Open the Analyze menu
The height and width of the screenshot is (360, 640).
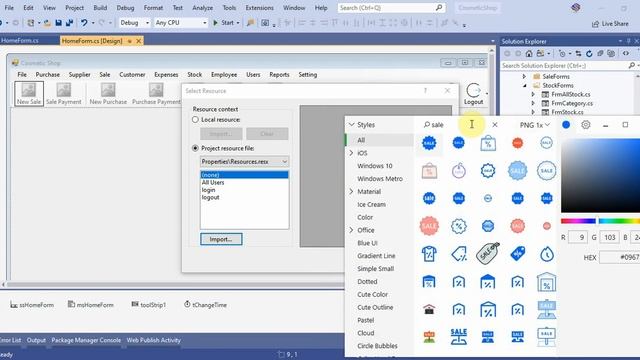pos(202,8)
